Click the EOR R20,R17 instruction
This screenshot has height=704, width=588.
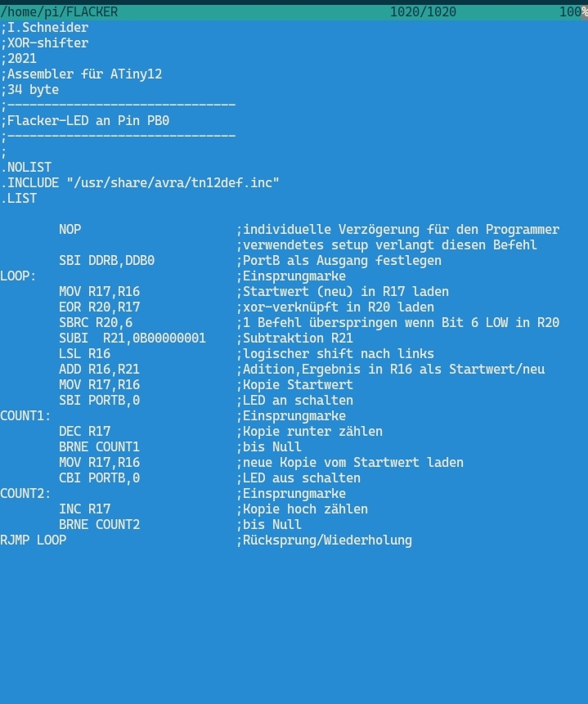(x=100, y=307)
